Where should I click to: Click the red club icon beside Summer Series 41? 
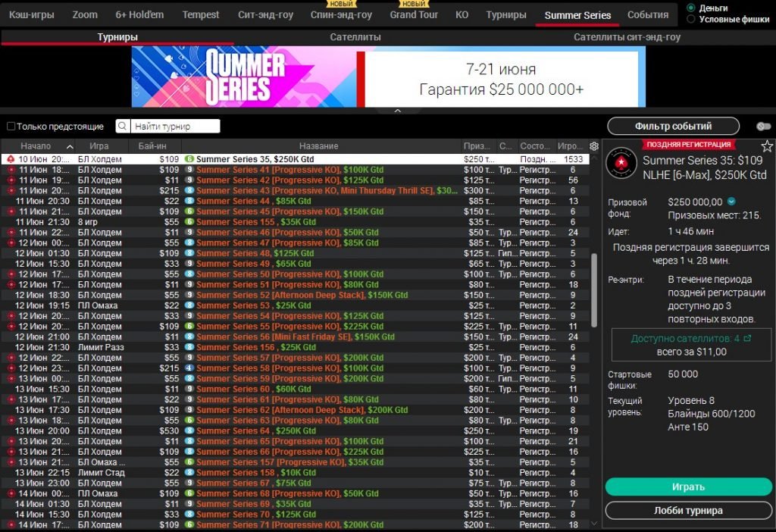[9, 169]
